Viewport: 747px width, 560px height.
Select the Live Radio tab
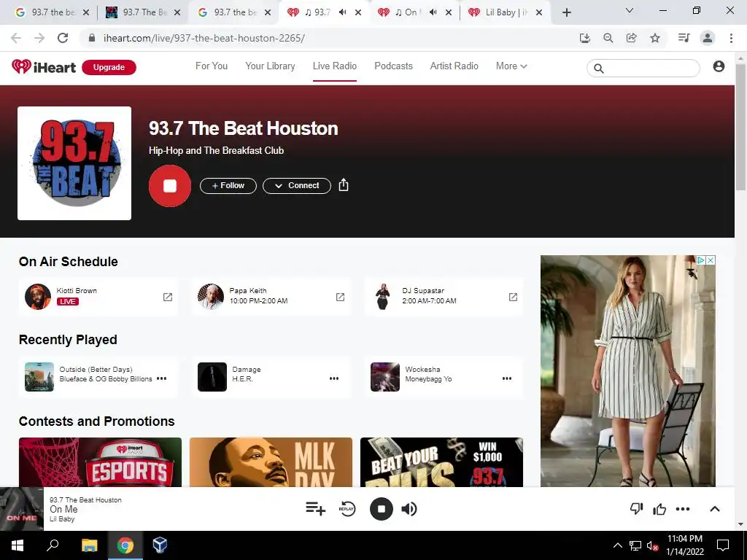tap(334, 66)
